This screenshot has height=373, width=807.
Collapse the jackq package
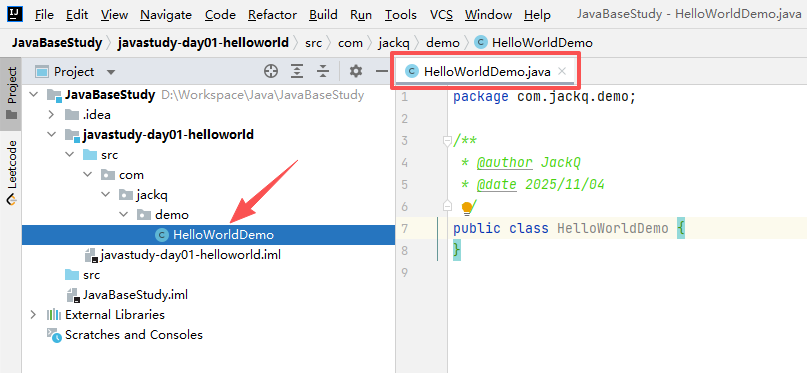[x=106, y=194]
